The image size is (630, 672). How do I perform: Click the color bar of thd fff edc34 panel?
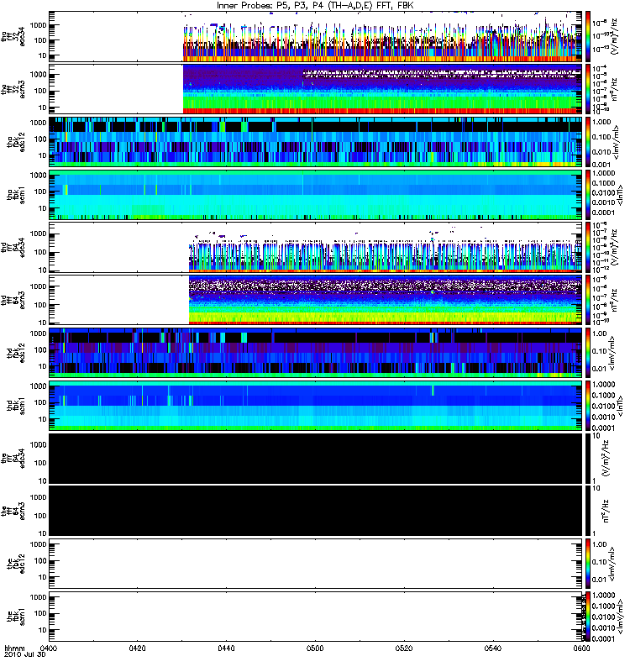(588, 247)
